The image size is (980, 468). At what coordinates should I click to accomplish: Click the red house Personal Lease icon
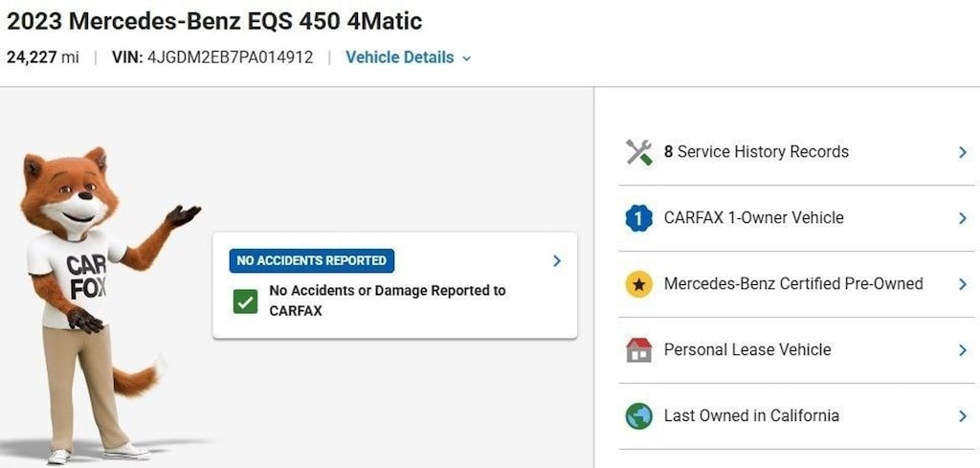638,350
